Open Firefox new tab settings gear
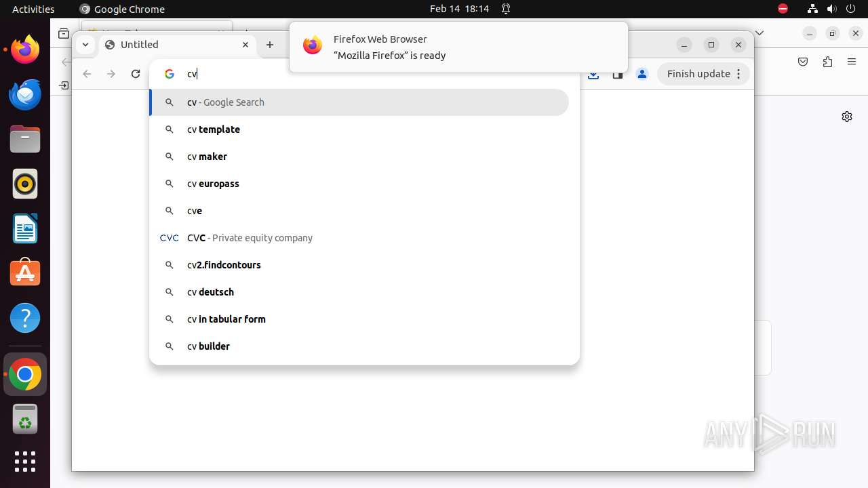Screen dimensions: 868x488 pos(847,117)
